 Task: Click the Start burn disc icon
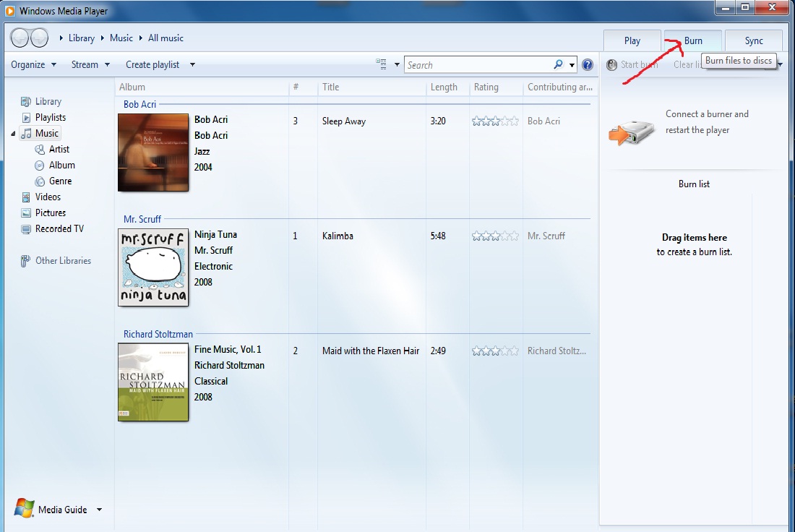(612, 65)
